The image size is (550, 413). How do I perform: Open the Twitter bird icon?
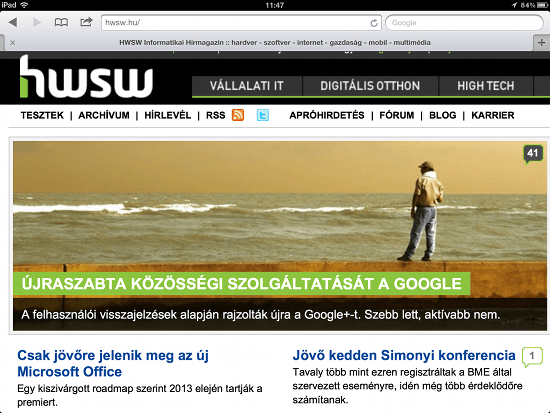click(263, 115)
